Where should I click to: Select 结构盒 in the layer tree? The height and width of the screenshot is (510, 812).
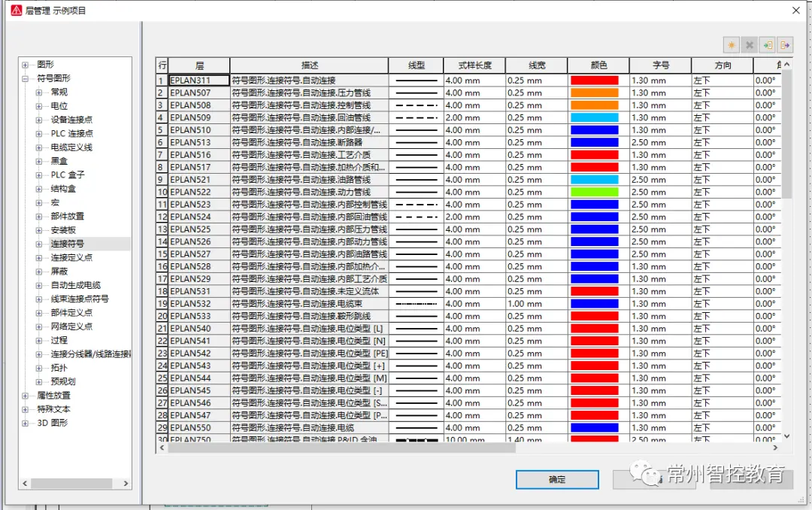point(63,189)
